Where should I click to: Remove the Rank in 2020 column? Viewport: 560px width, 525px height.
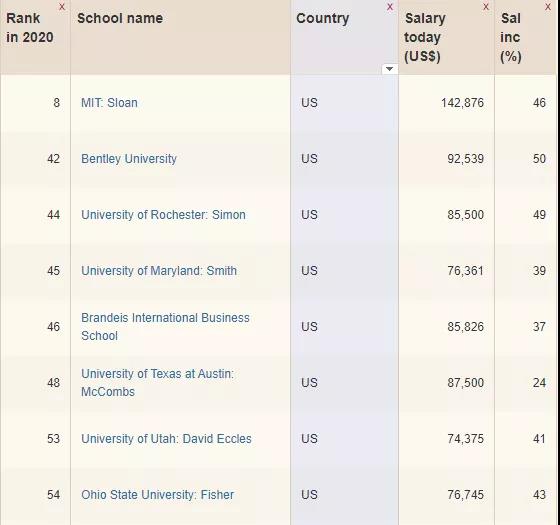[x=62, y=7]
